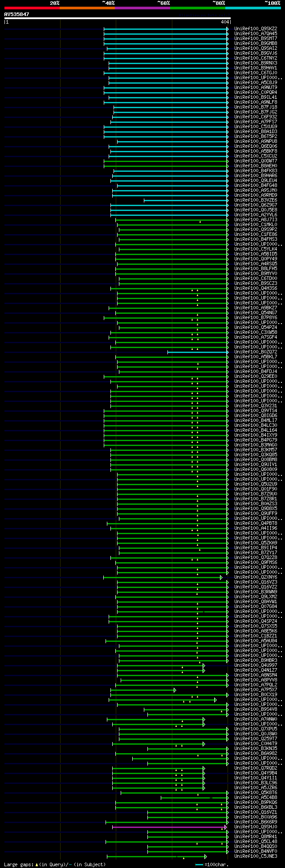The image size is (285, 868).
Task: Select UniRef100_A7PFS7 hit label
Action: click(x=256, y=122)
